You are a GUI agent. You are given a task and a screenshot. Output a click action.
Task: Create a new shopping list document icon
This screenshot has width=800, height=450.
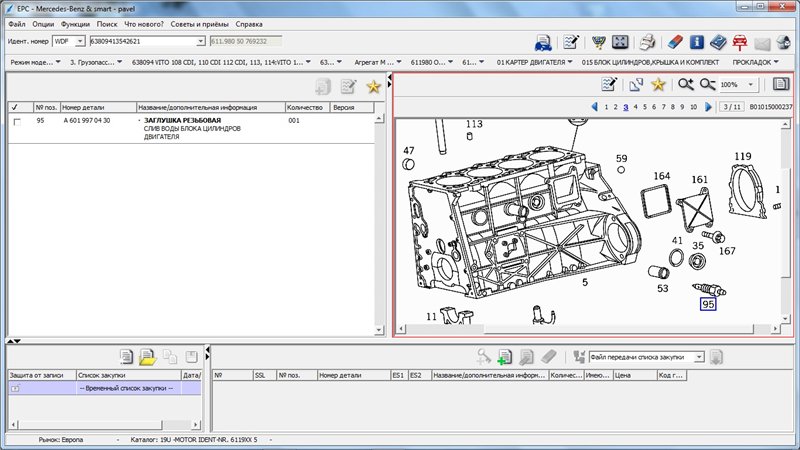[x=126, y=357]
